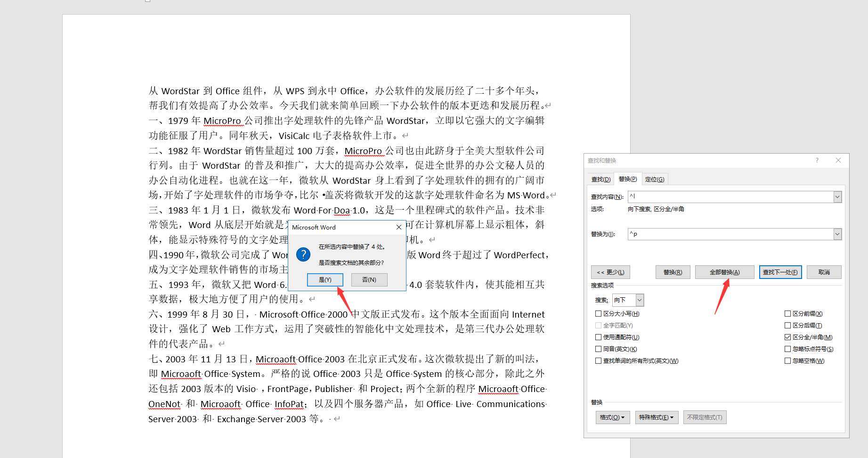Click the 替换为 input field
The width and height of the screenshot is (868, 458).
730,234
